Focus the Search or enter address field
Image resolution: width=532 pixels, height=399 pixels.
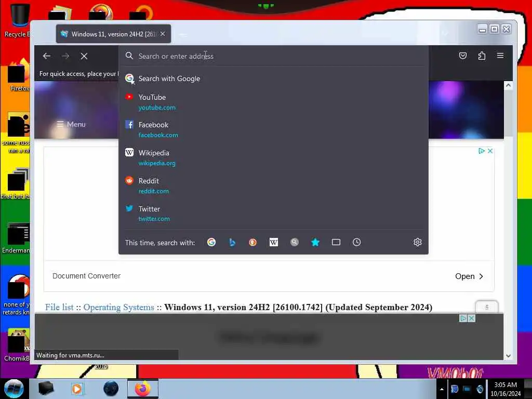(273, 56)
